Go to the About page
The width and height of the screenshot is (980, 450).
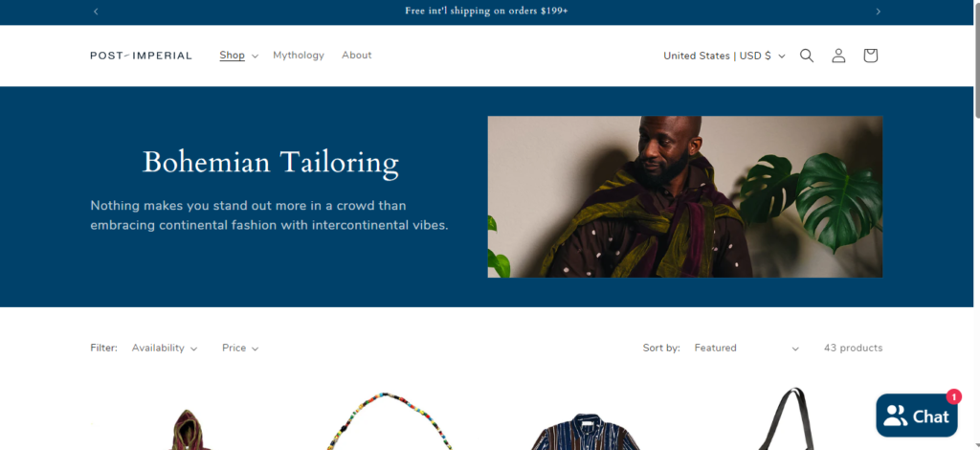(356, 55)
